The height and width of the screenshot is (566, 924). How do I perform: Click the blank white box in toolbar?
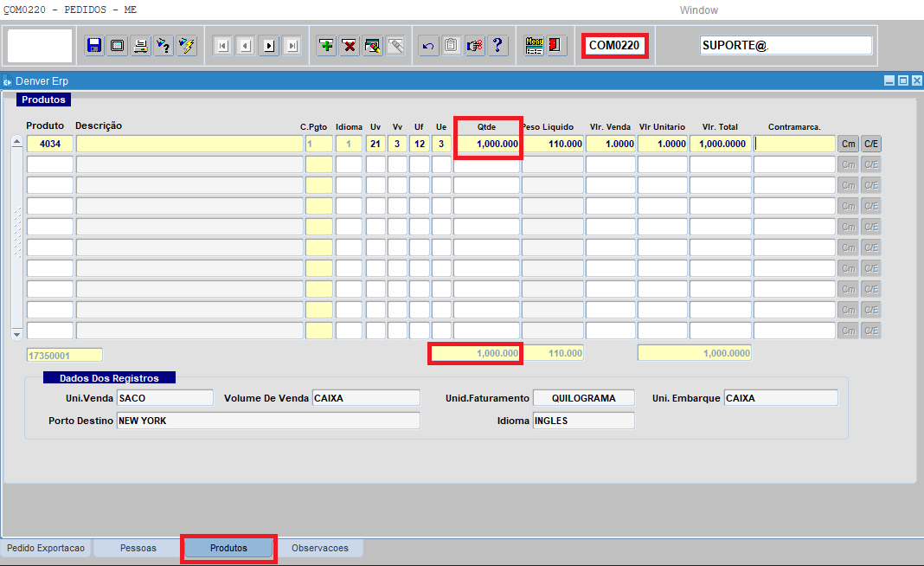(40, 45)
